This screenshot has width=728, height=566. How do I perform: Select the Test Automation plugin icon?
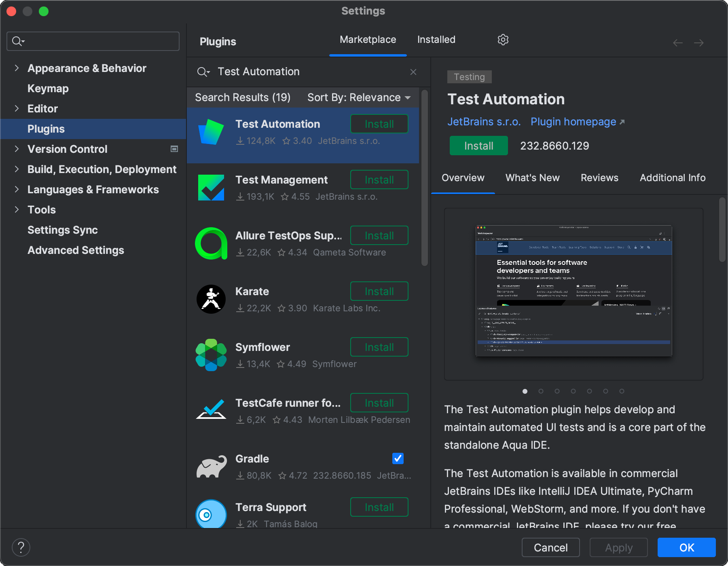[211, 131]
